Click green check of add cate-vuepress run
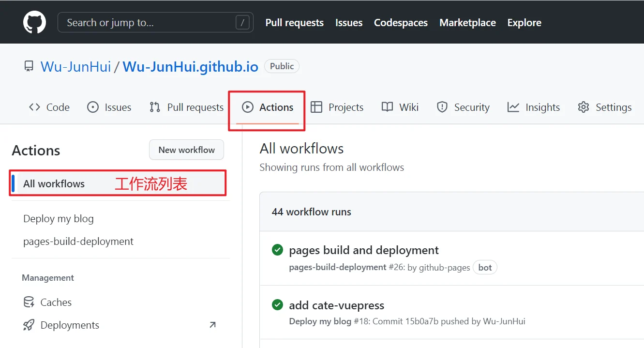The height and width of the screenshot is (348, 644). coord(277,305)
